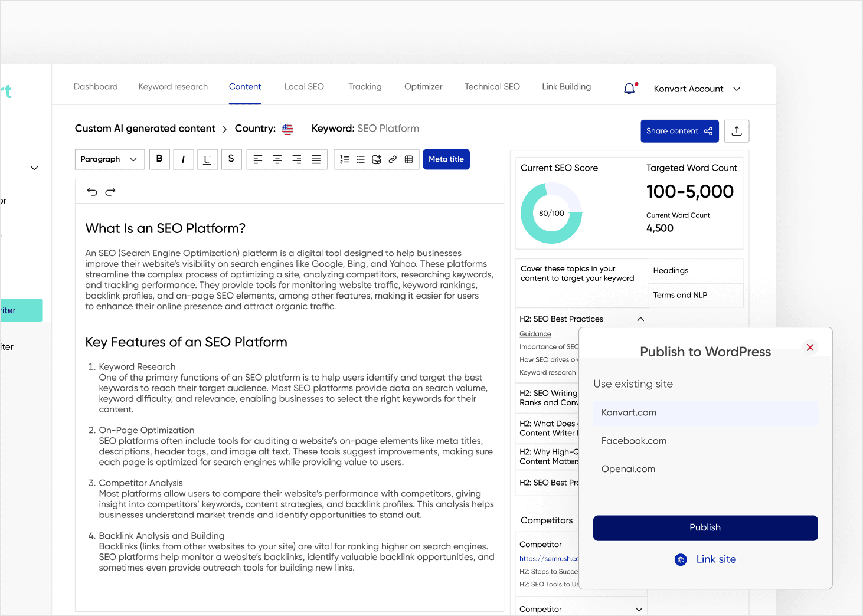Collapse the H2: SEO Best Practices section

pos(640,319)
